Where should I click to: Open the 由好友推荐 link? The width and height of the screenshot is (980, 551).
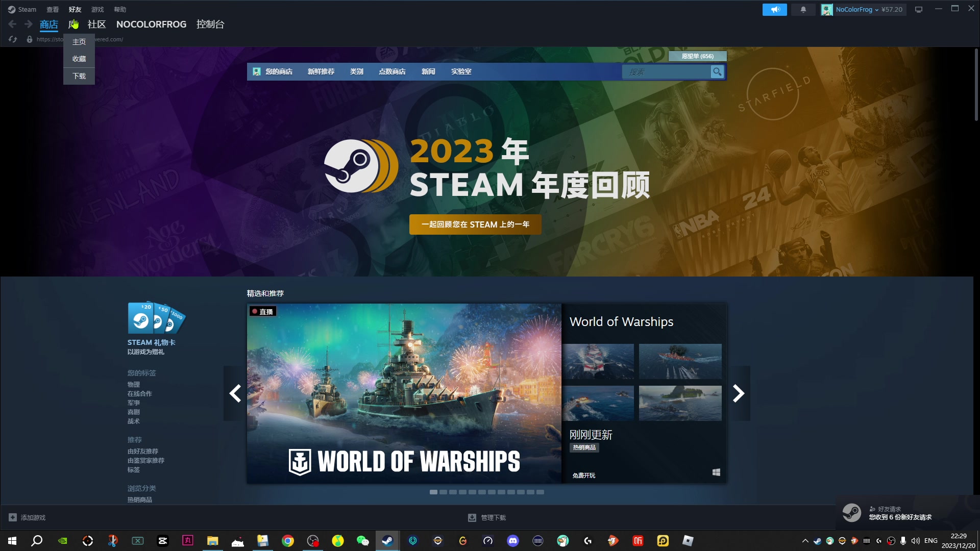[143, 451]
